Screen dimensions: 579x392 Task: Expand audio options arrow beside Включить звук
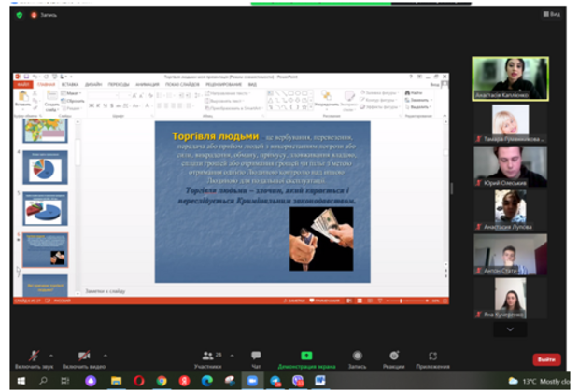[51, 356]
